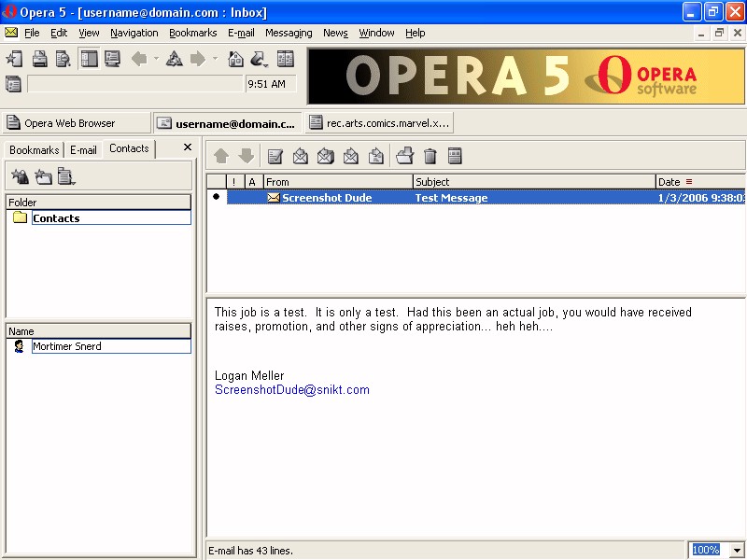Open the Back history dropdown arrow
Viewport: 747px width, 560px height.
(x=156, y=59)
